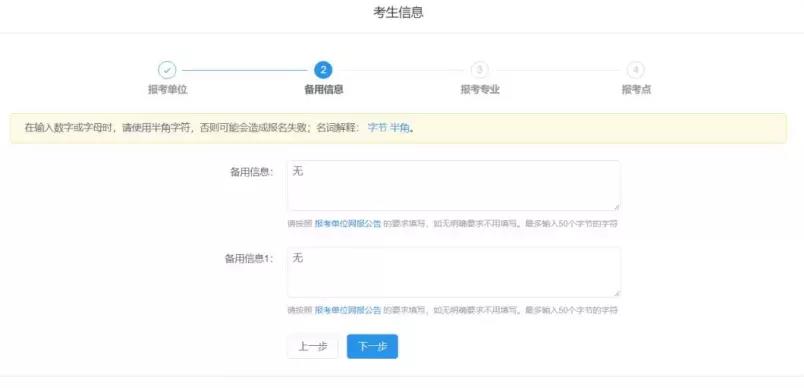The height and width of the screenshot is (388, 804).
Task: Select the 备用信息 step label
Action: click(324, 90)
